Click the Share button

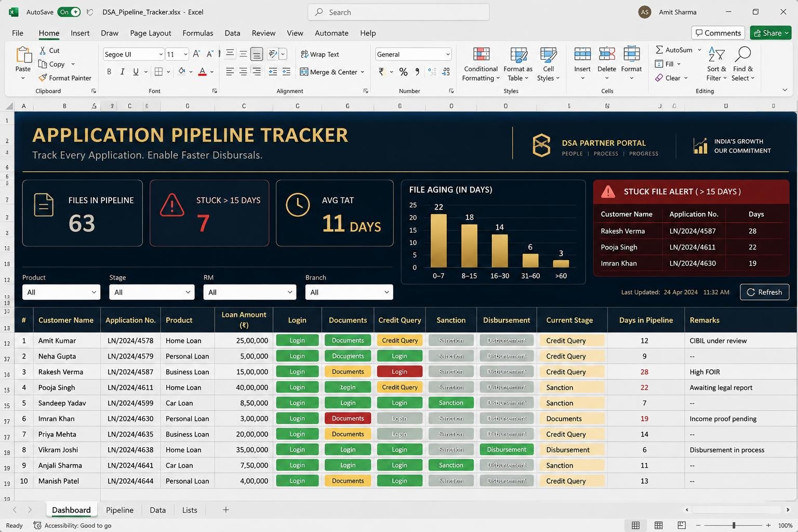[x=771, y=33]
